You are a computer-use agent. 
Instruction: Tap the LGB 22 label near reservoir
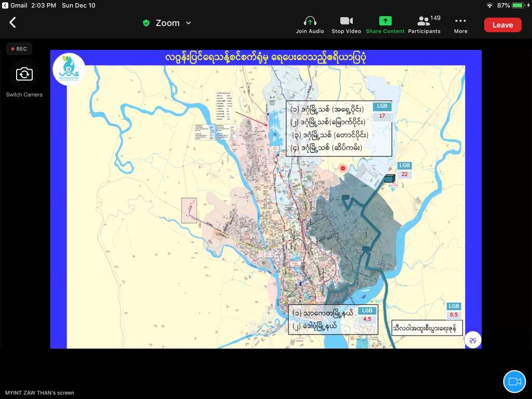tap(404, 170)
